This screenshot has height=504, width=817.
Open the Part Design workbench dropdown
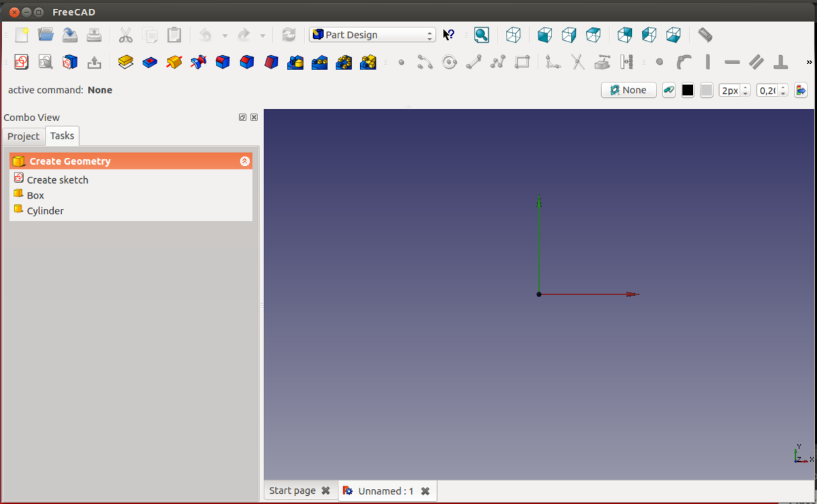click(x=372, y=35)
